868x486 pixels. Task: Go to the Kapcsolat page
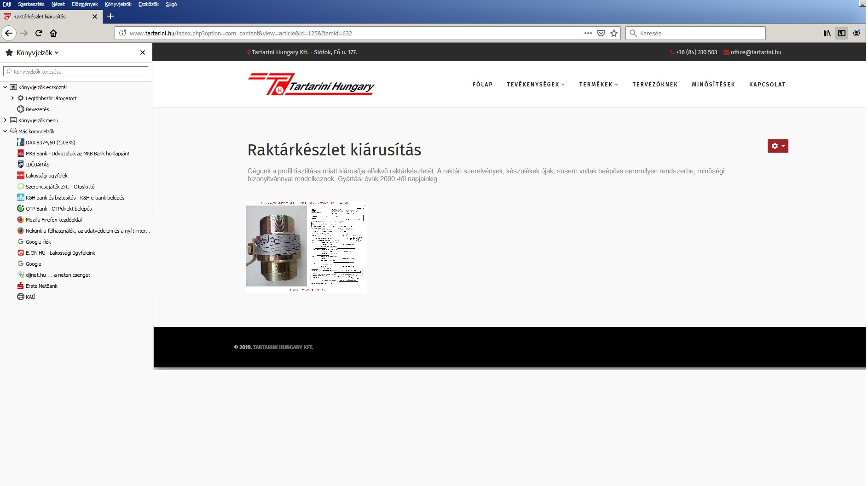767,85
